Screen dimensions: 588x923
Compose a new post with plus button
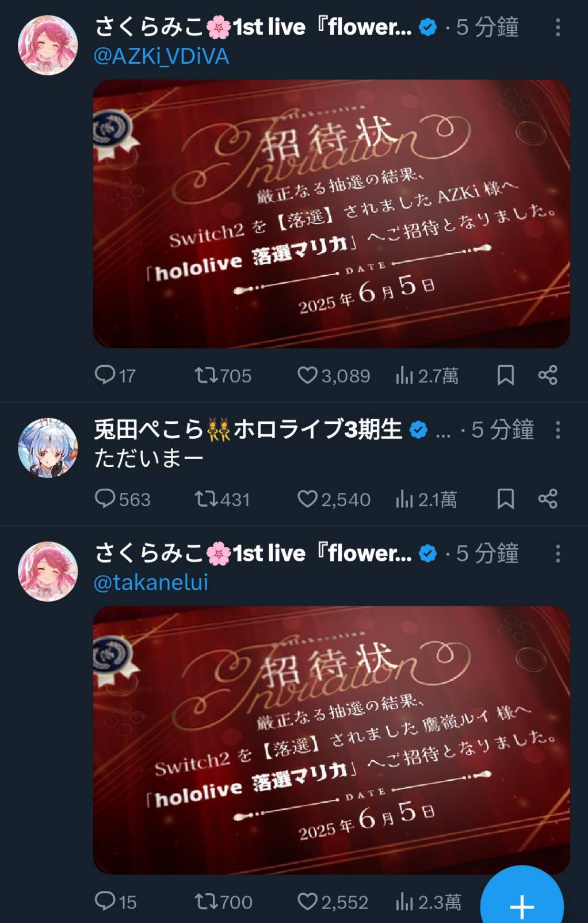tap(522, 904)
